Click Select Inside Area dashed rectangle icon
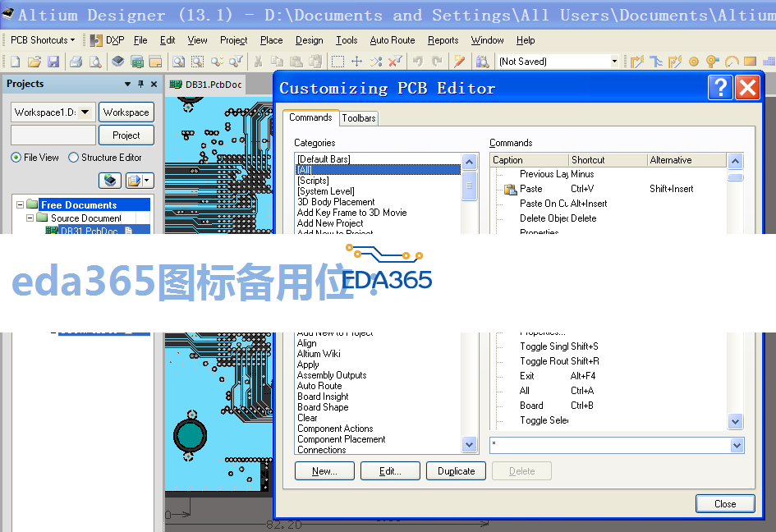The image size is (776, 532). [338, 62]
